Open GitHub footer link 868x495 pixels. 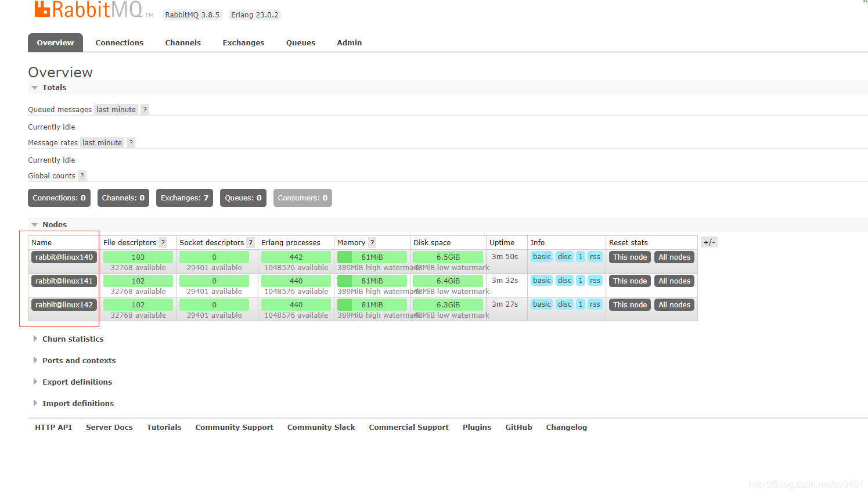coord(519,428)
